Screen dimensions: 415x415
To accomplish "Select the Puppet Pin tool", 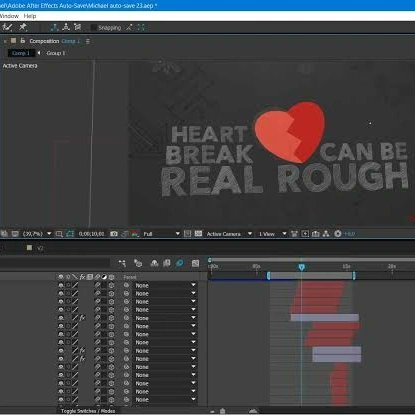I will 23,27.
